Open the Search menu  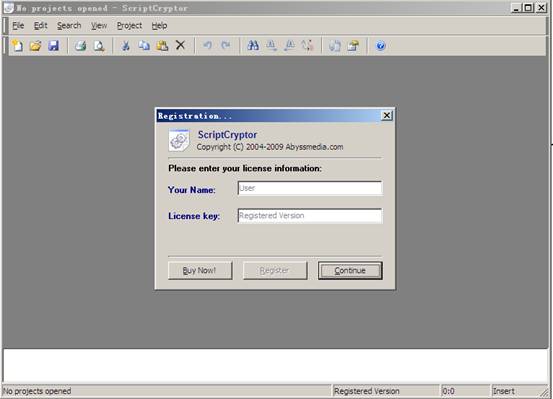tap(69, 26)
